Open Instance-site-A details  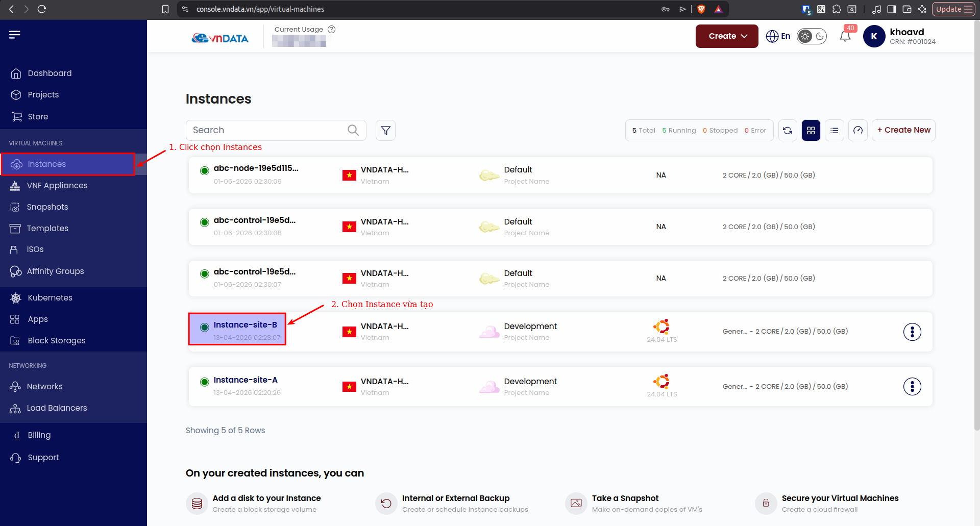[x=246, y=380]
